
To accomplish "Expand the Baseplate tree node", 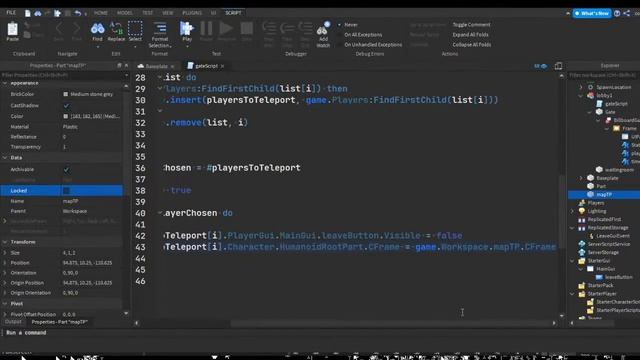I will pos(581,178).
